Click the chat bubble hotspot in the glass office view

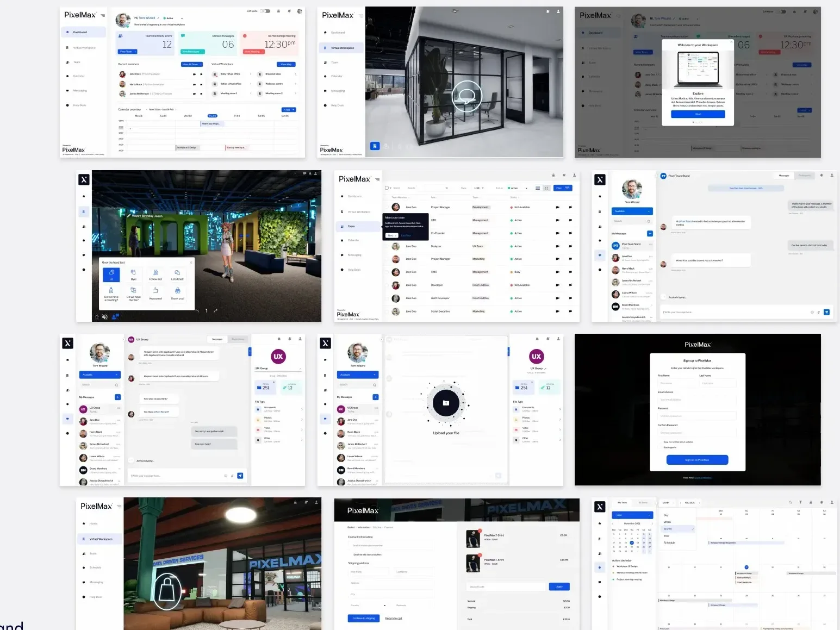click(467, 96)
